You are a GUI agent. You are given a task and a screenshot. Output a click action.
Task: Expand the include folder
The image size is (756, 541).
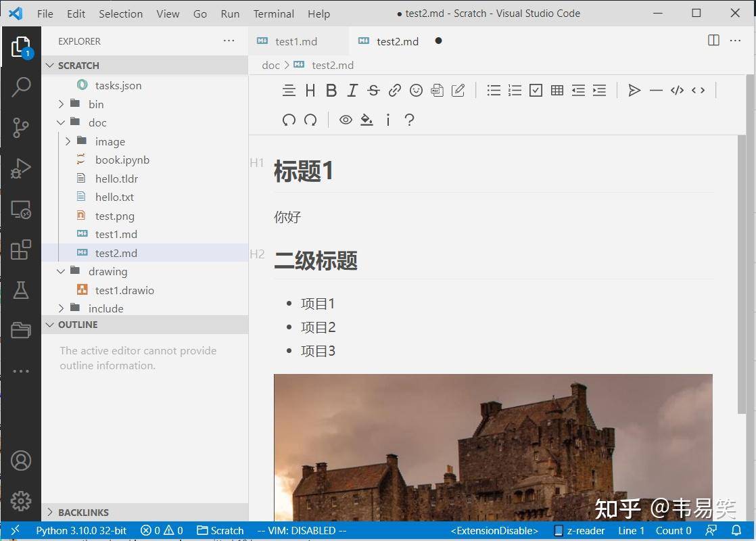click(x=61, y=308)
